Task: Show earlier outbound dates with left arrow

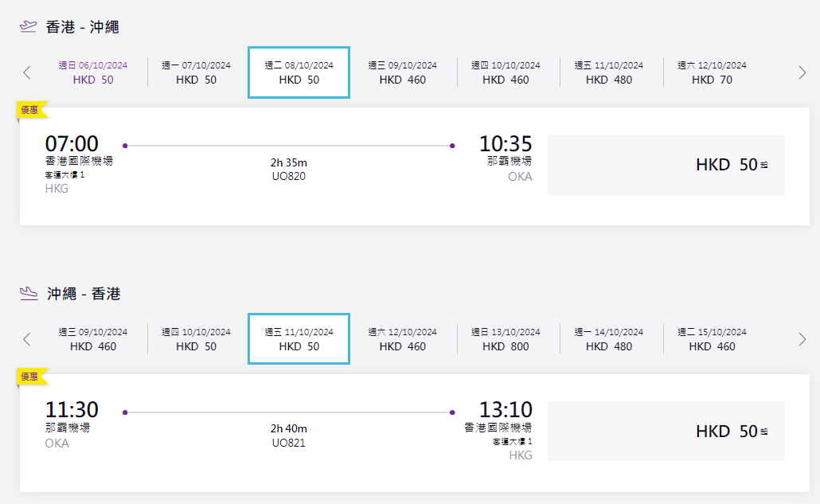Action: 27,72
